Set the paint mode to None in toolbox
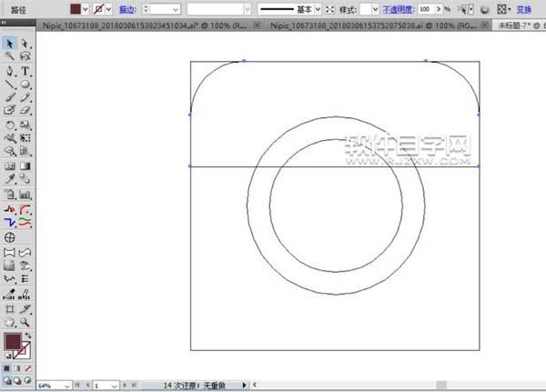546x392 pixels. click(29, 367)
